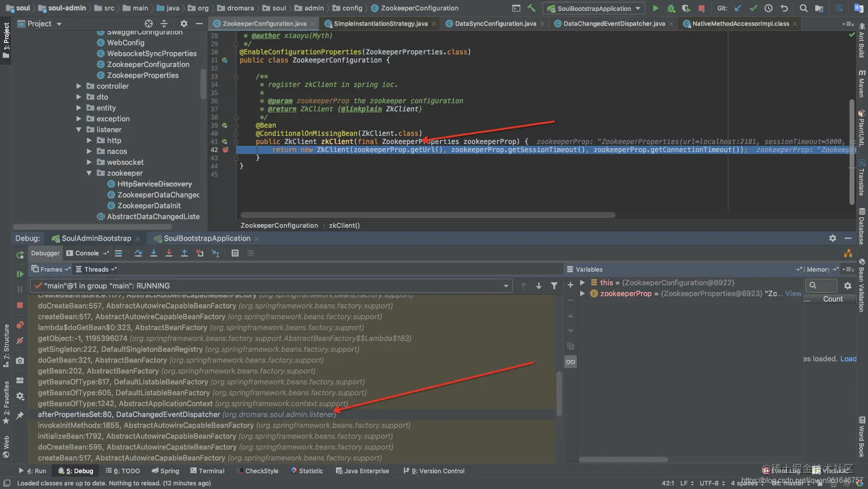Switch to SimpleInstantiationStrategy.java tab
The width and height of the screenshot is (868, 489).
point(380,24)
